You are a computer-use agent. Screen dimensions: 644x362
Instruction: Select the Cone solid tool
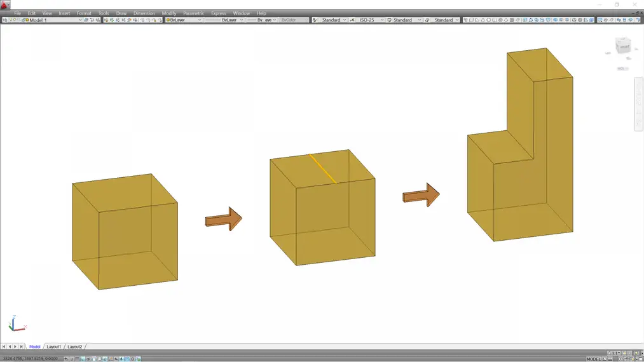pos(482,20)
